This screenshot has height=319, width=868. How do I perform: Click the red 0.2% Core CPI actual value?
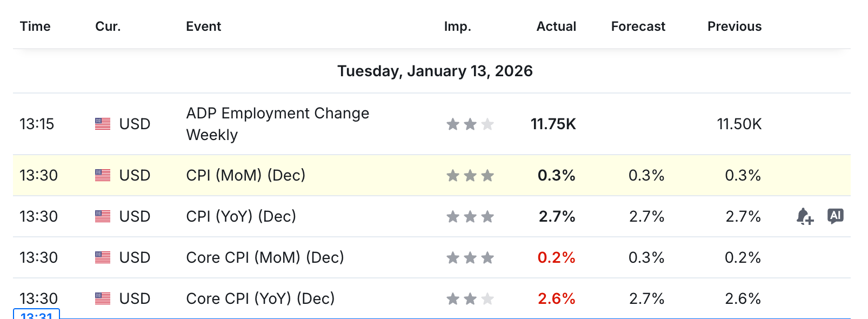(x=556, y=257)
